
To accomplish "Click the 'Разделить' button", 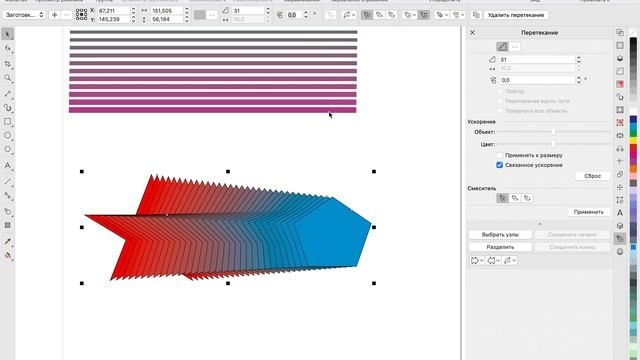I will click(500, 247).
